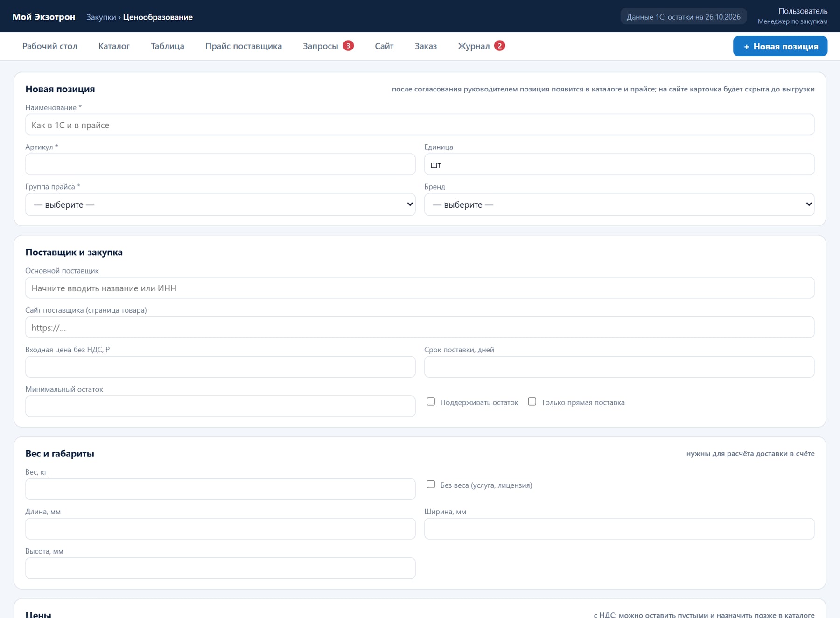Open the 'Пользователь' profile area
Viewport: 840px width, 618px height.
click(793, 16)
